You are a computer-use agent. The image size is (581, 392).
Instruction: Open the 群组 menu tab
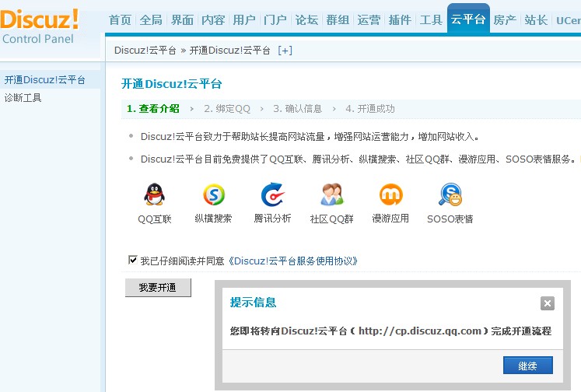click(x=338, y=19)
